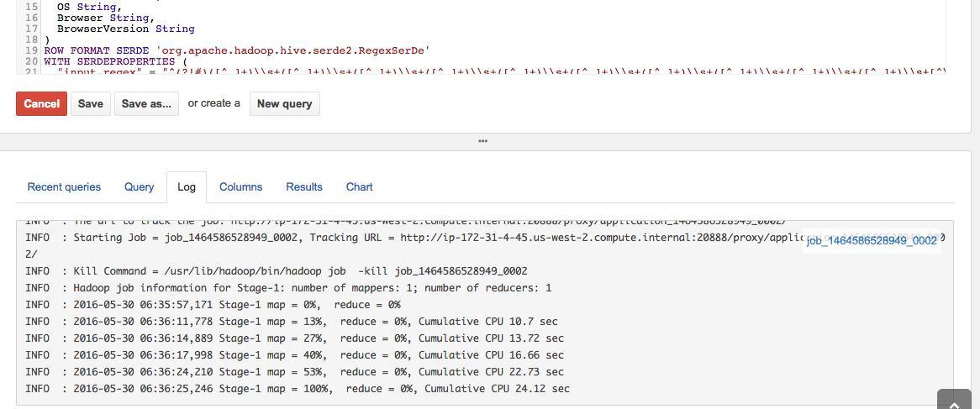Open the Query tab
The image size is (980, 409).
[x=140, y=187]
